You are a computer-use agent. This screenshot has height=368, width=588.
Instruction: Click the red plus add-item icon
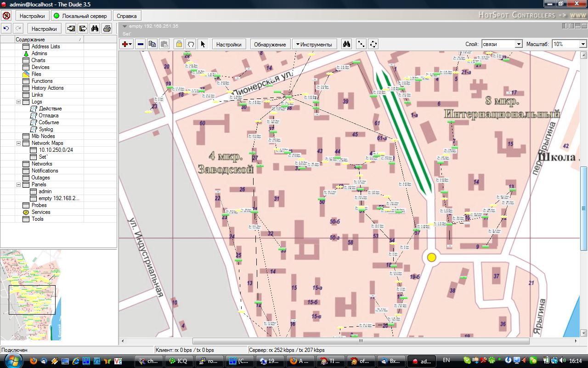pos(124,44)
